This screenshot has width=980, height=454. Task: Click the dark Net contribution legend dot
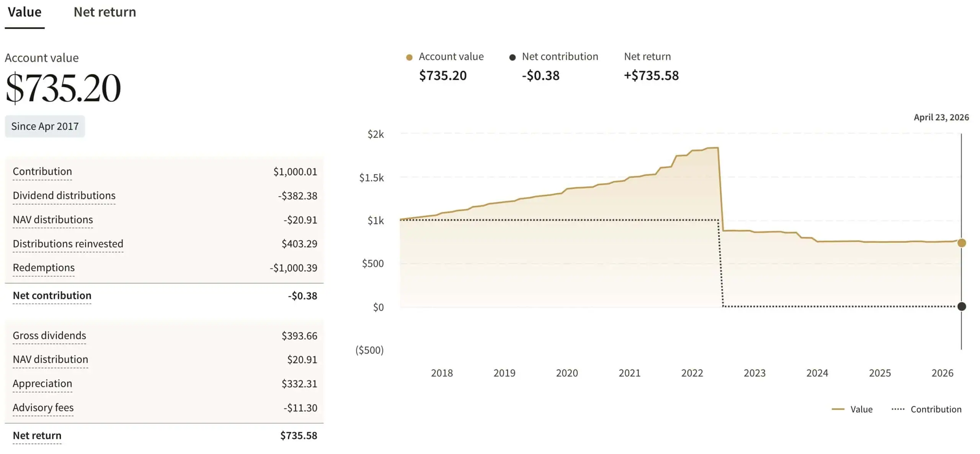tap(512, 57)
